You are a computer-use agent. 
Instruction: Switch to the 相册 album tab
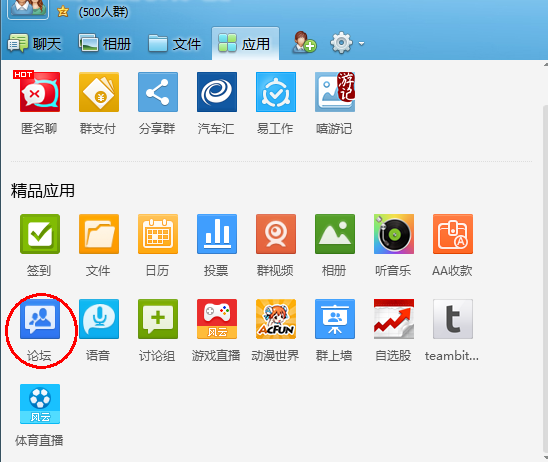pos(105,44)
